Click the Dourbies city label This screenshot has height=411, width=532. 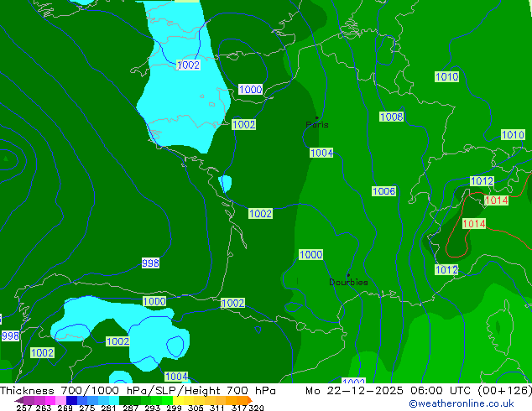point(348,282)
